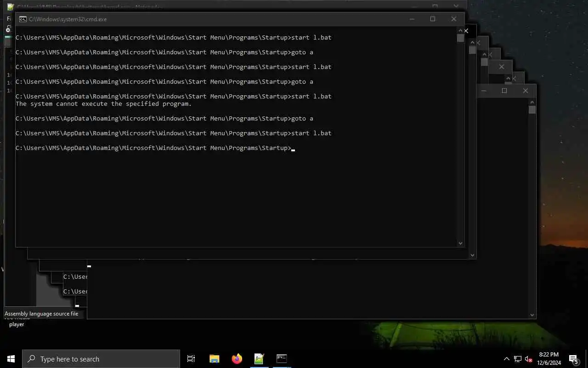Click the front cmd window scrollbar down arrow
The image size is (588, 368).
(x=460, y=243)
